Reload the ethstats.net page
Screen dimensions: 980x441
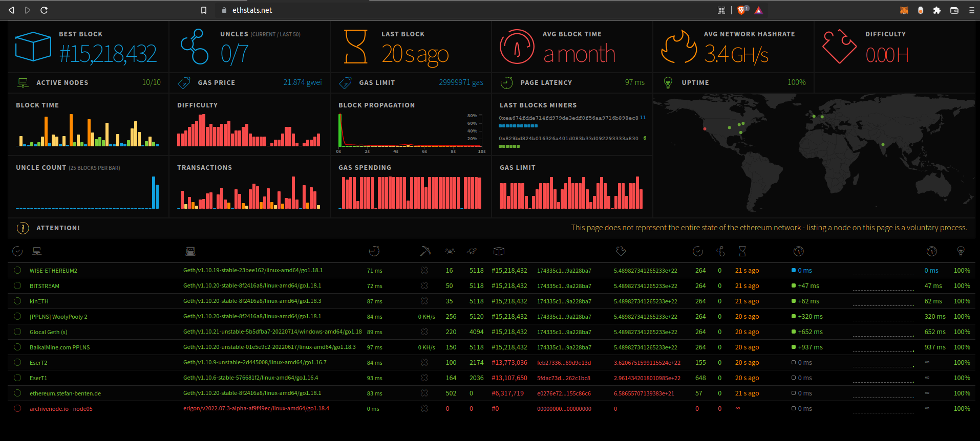click(44, 10)
